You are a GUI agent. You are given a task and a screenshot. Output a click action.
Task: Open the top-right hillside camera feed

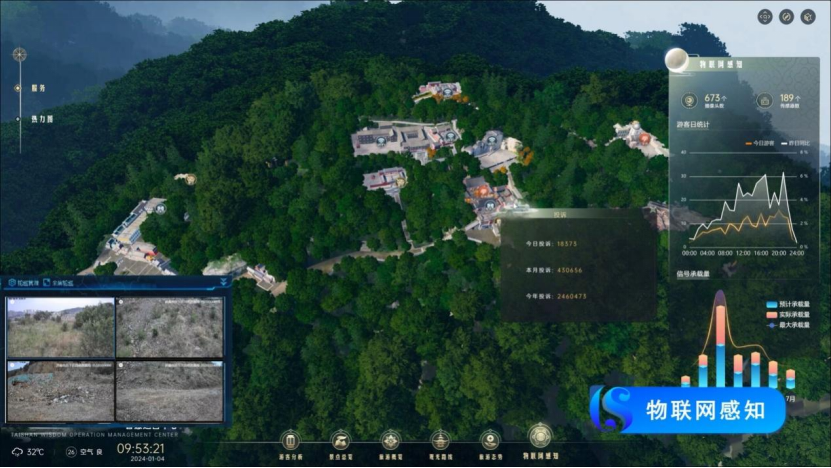[x=170, y=328]
